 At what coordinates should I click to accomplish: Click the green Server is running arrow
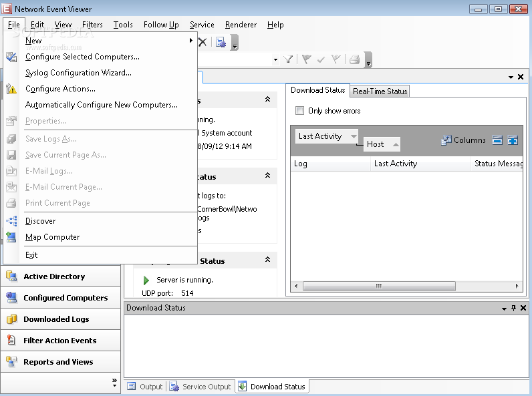point(146,280)
